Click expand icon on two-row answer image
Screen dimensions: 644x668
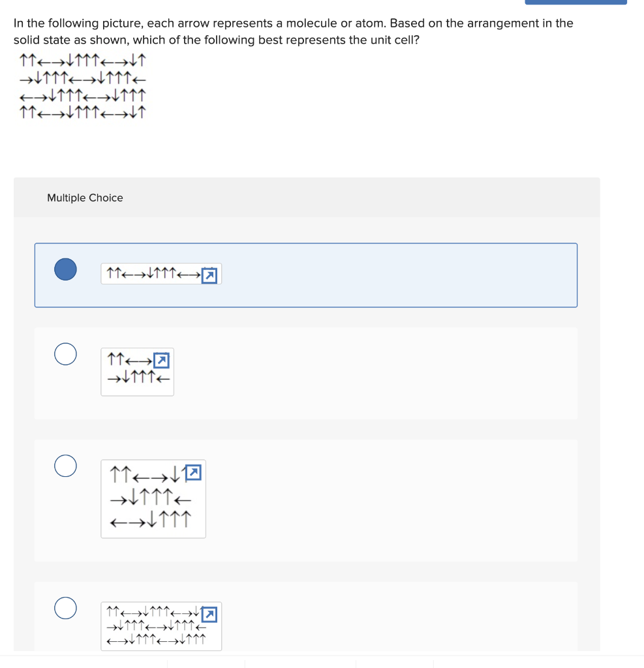pyautogui.click(x=162, y=360)
